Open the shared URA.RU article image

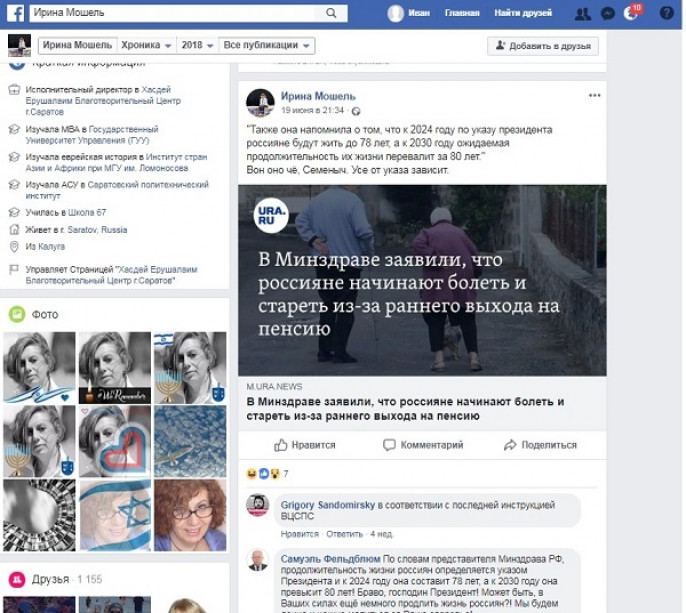pyautogui.click(x=422, y=280)
